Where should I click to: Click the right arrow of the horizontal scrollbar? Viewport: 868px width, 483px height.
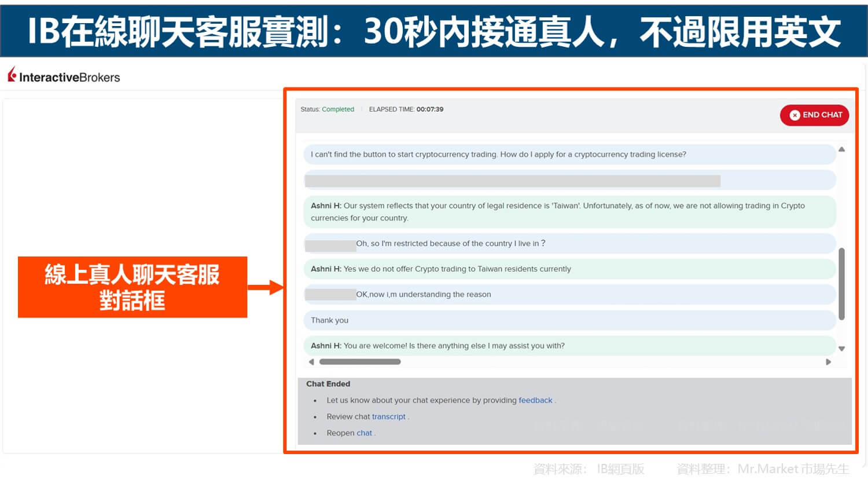point(829,361)
